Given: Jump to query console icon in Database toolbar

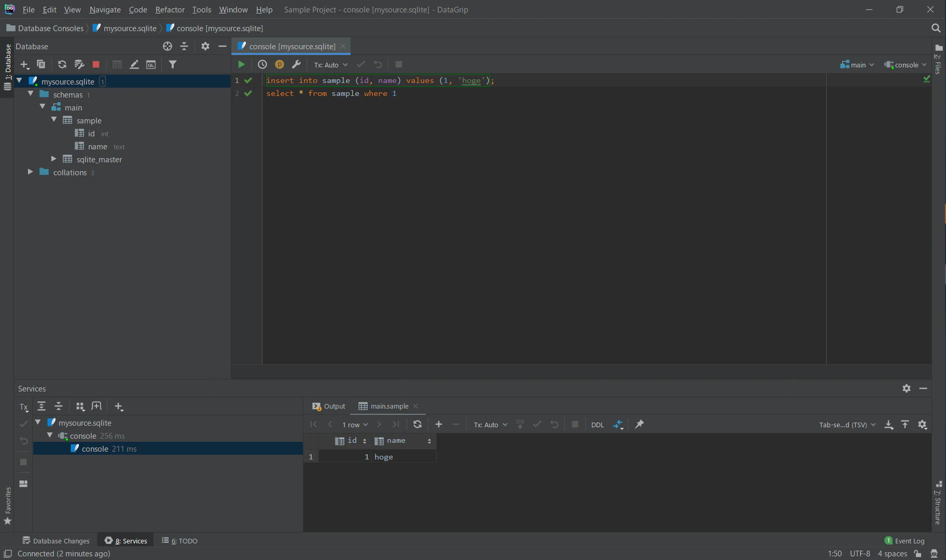Looking at the screenshot, I should point(151,64).
